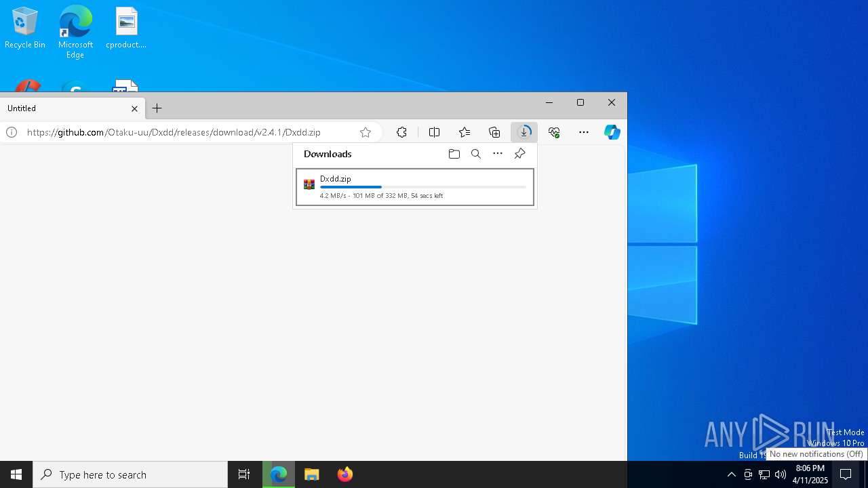Open the volume speaker tray icon
The image size is (868, 488).
pyautogui.click(x=781, y=474)
